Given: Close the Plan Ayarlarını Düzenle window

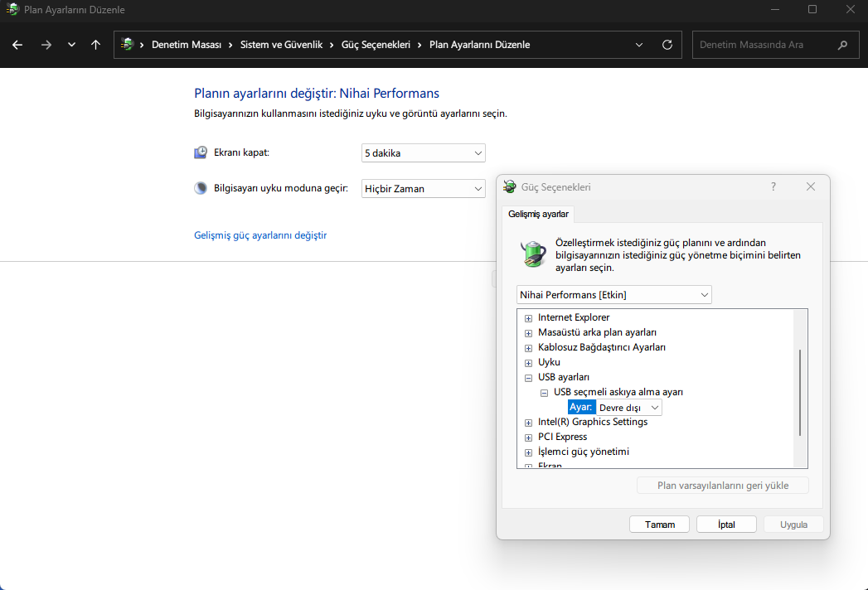Looking at the screenshot, I should tap(851, 9).
